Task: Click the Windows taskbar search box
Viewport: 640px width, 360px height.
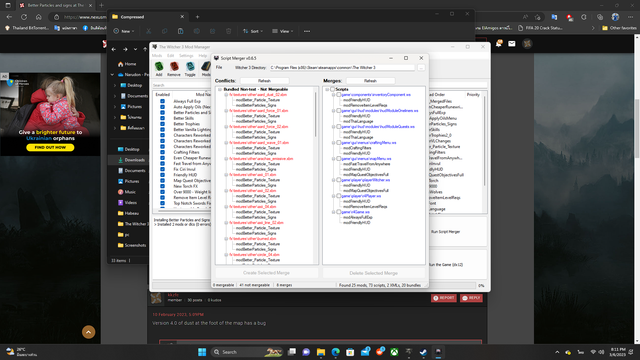Action: (247, 352)
